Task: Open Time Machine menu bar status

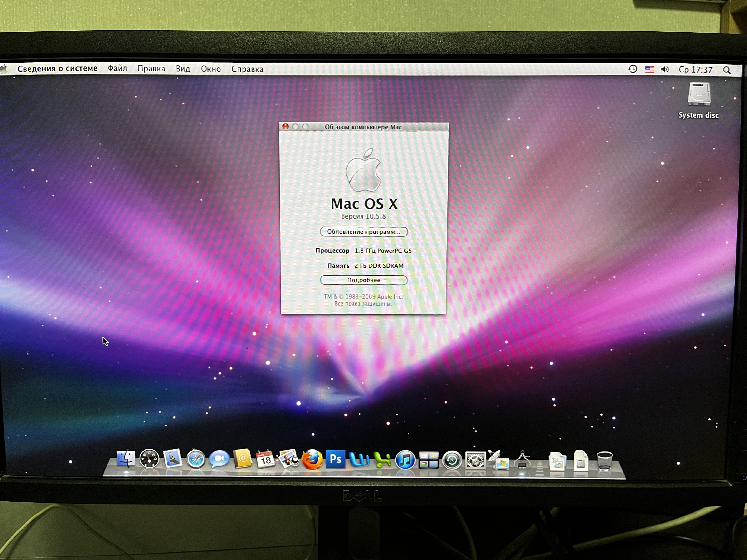Action: 633,69
